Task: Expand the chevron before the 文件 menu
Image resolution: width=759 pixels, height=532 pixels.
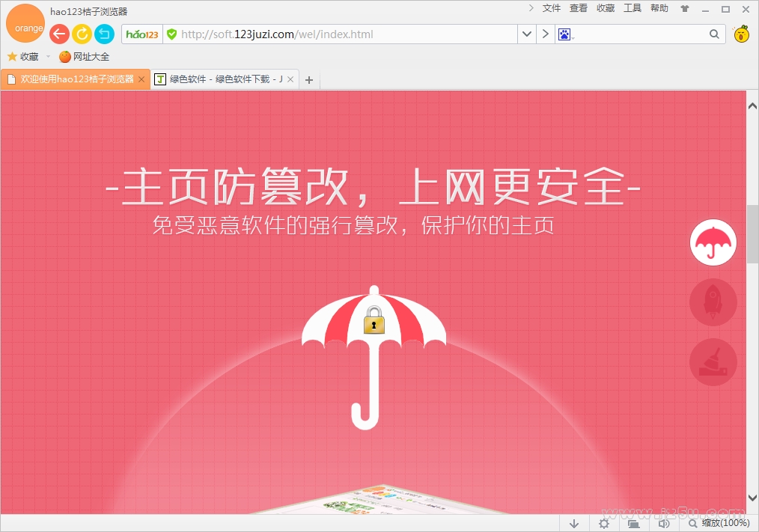Action: 531,7
